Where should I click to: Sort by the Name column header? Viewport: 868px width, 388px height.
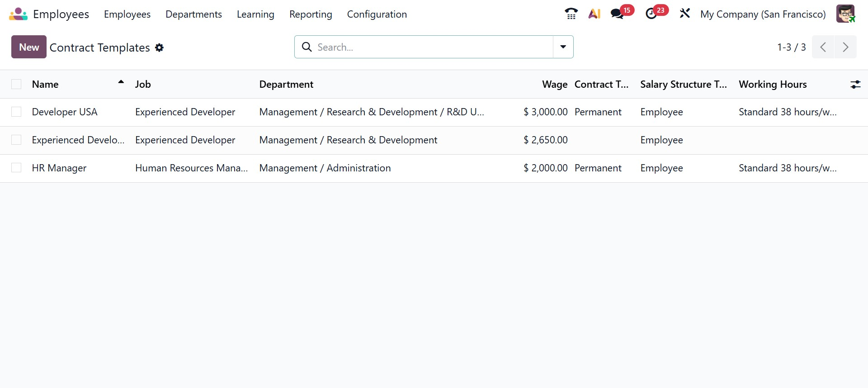[45, 85]
